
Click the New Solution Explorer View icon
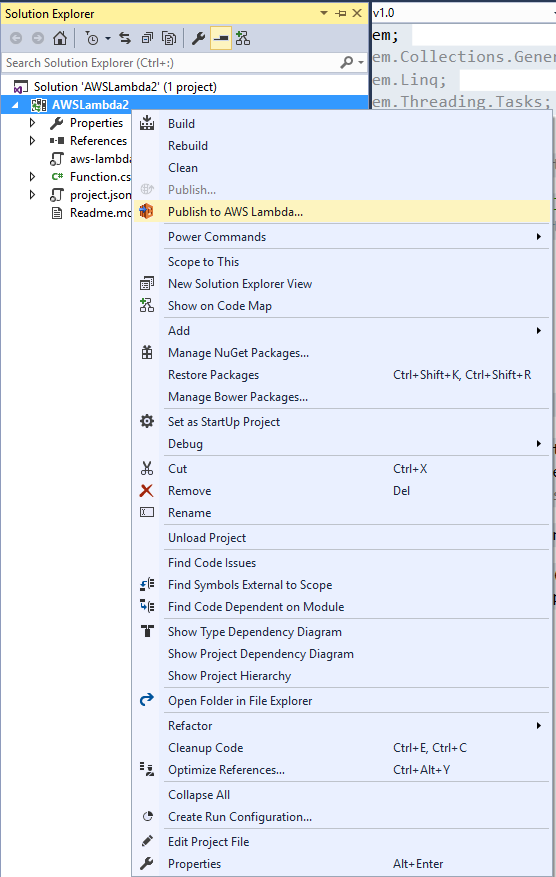pos(147,284)
